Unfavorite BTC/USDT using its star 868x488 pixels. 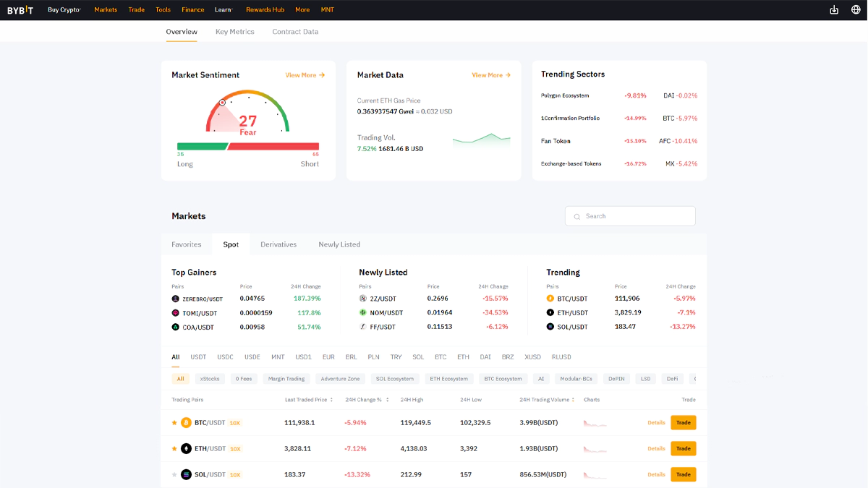[x=174, y=423]
